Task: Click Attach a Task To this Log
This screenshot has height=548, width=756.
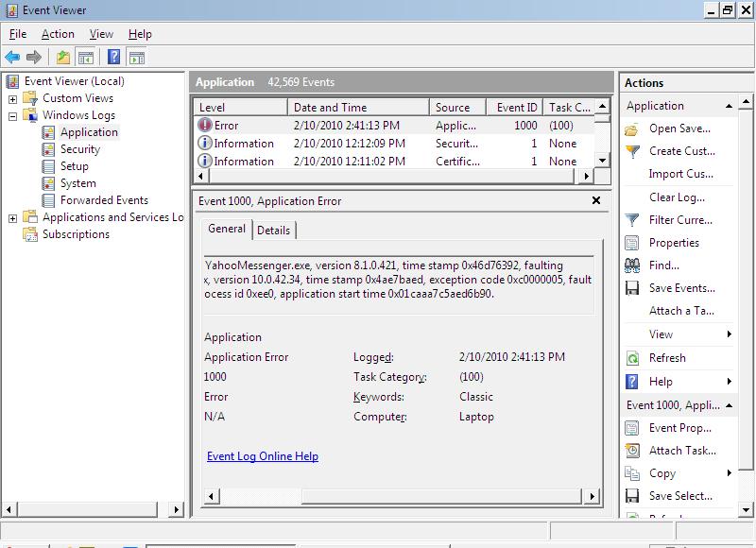Action: (x=681, y=311)
